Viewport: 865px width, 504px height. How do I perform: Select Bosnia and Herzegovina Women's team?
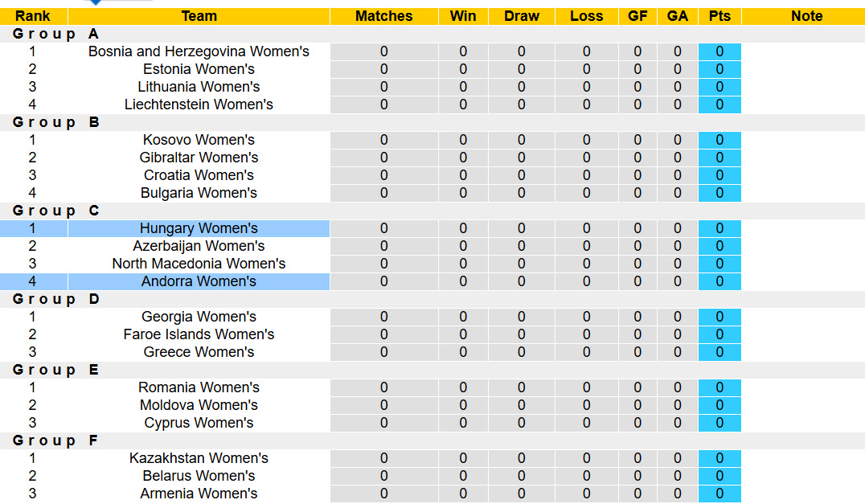point(199,51)
